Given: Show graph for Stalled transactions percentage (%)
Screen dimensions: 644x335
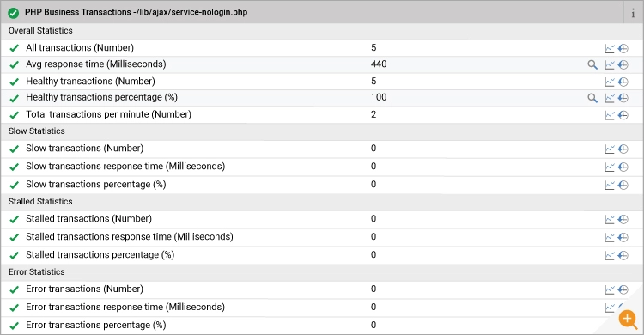Looking at the screenshot, I should (x=610, y=255).
